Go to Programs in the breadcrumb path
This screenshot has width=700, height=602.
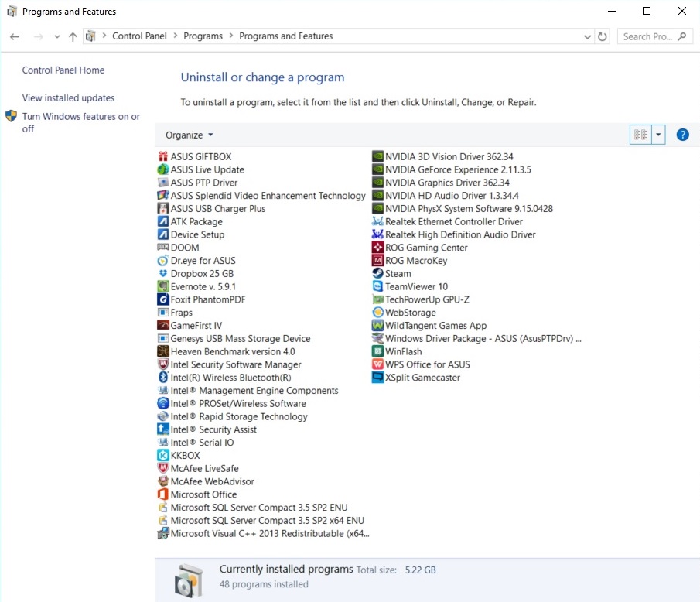[x=203, y=36]
